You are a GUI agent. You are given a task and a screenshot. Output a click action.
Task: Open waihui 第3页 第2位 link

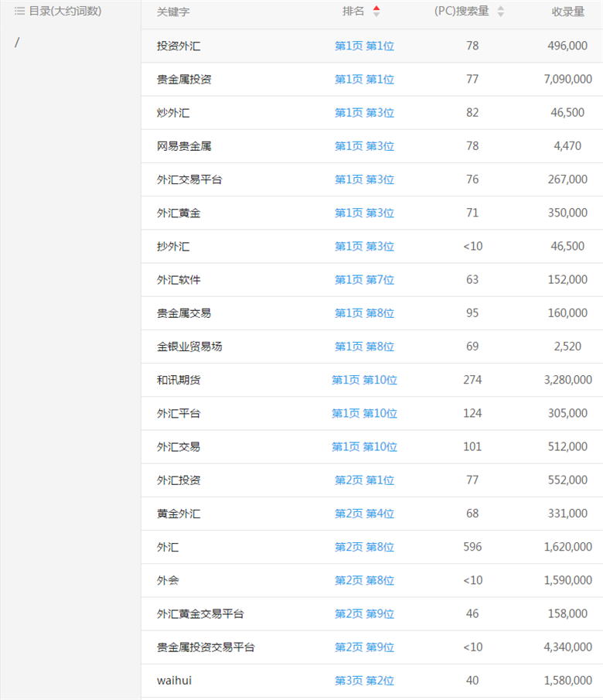364,681
